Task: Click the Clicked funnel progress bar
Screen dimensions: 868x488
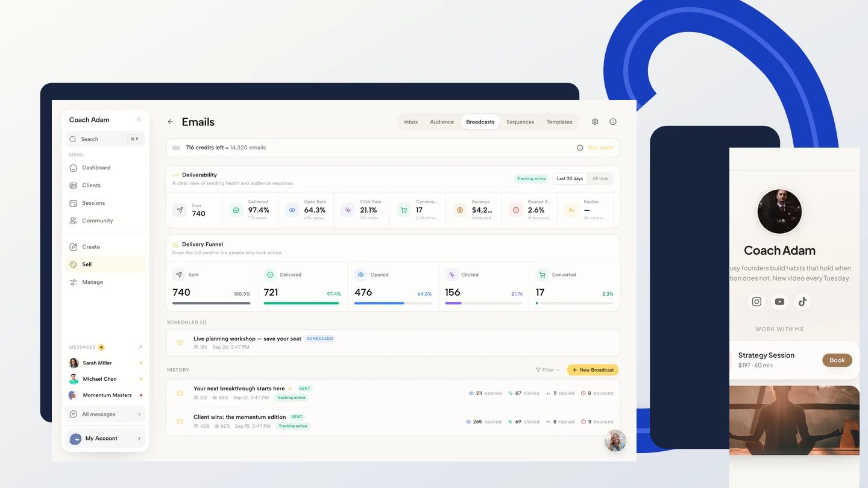Action: point(484,303)
